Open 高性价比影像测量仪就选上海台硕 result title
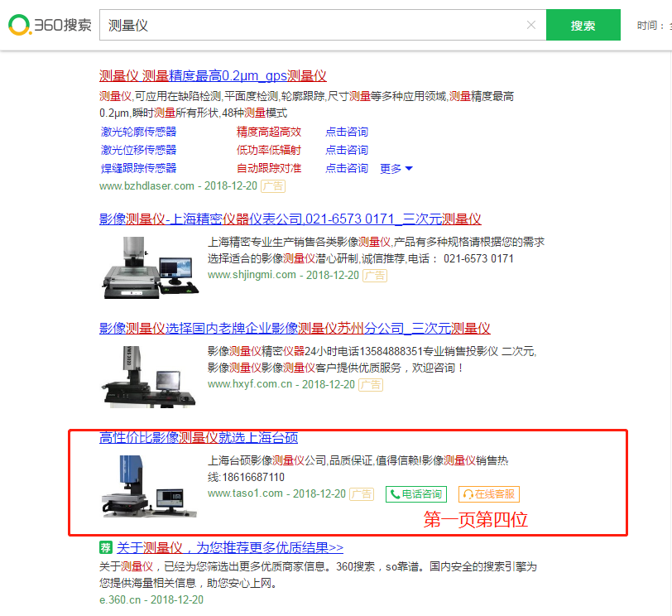672x616 pixels. [199, 438]
